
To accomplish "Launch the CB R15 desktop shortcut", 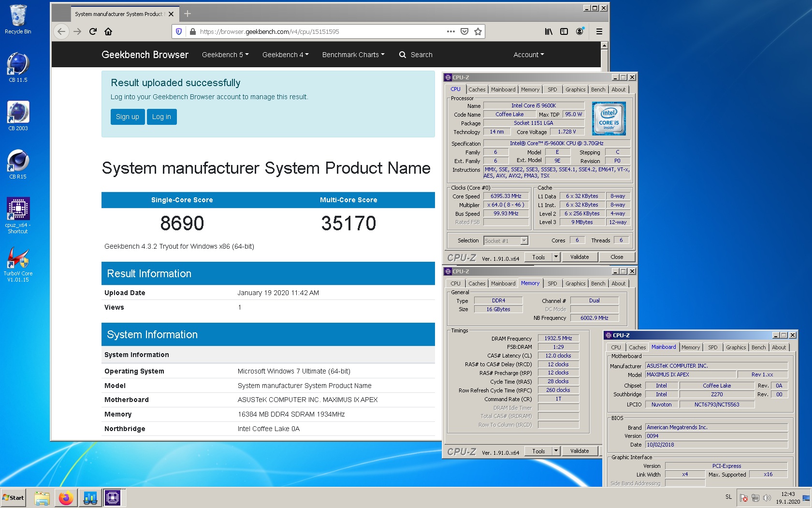I will [x=18, y=164].
